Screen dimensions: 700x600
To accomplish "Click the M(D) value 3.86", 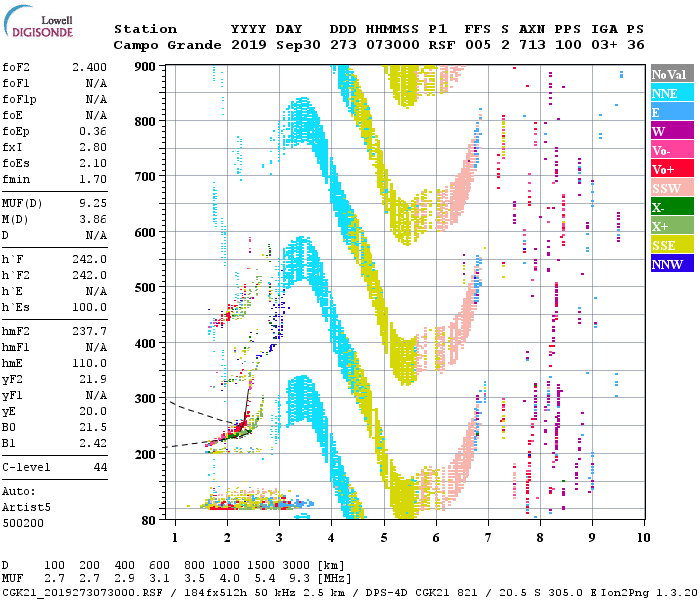I will [x=93, y=220].
